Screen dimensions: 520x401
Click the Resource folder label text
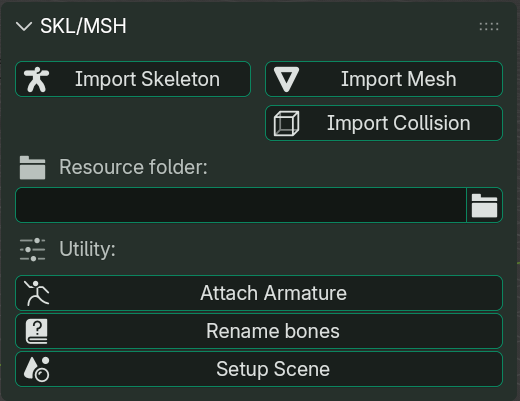133,167
